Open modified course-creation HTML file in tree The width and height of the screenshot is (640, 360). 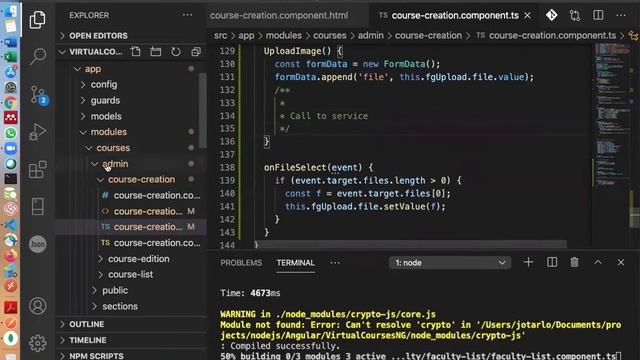coord(148,211)
